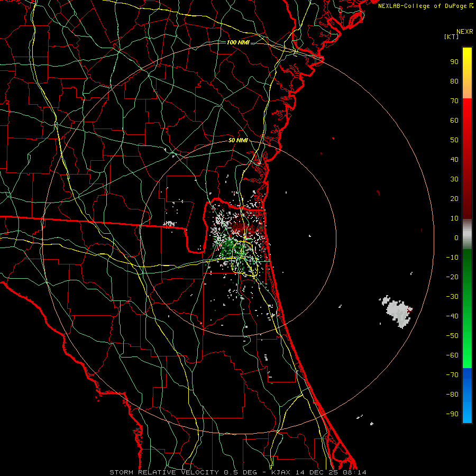Click the yellow top segment of color bar
The width and height of the screenshot is (476, 476).
pos(467,73)
